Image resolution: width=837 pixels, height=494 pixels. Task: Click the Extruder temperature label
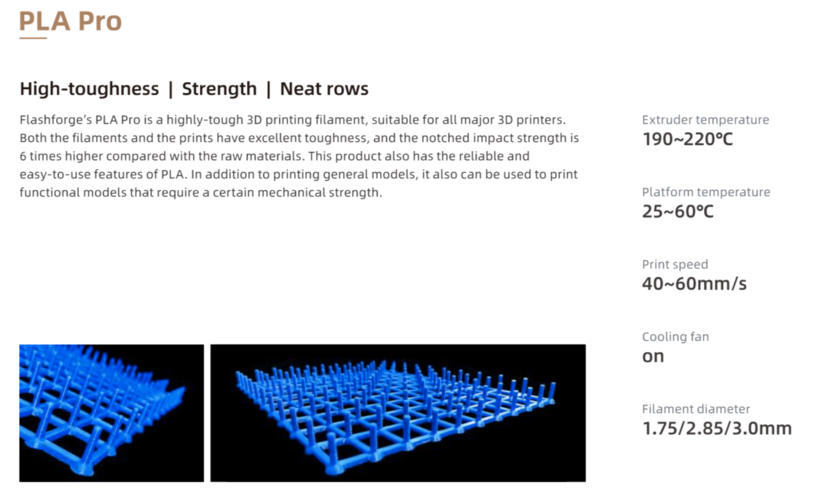(x=705, y=120)
